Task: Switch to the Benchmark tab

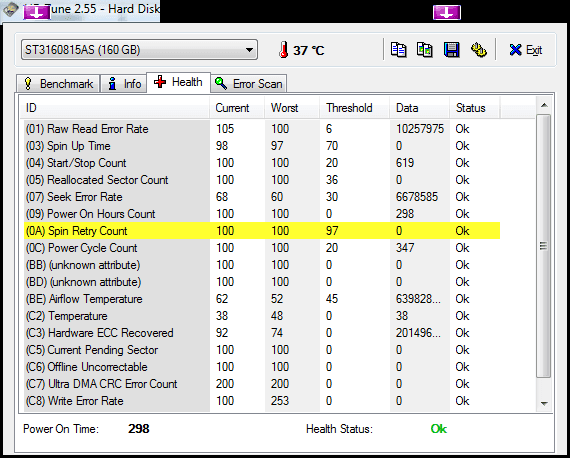Action: (58, 84)
